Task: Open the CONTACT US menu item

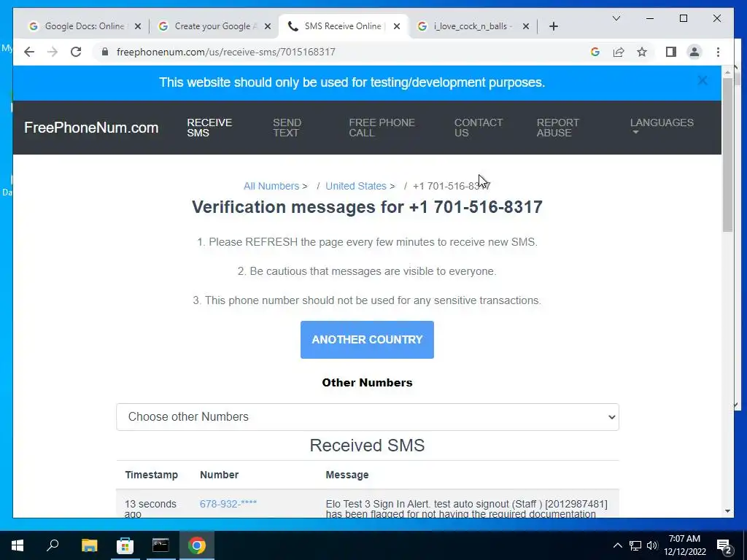Action: tap(478, 128)
